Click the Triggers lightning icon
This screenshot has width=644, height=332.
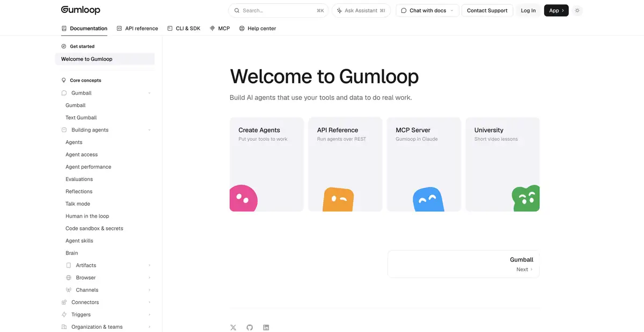click(x=64, y=315)
